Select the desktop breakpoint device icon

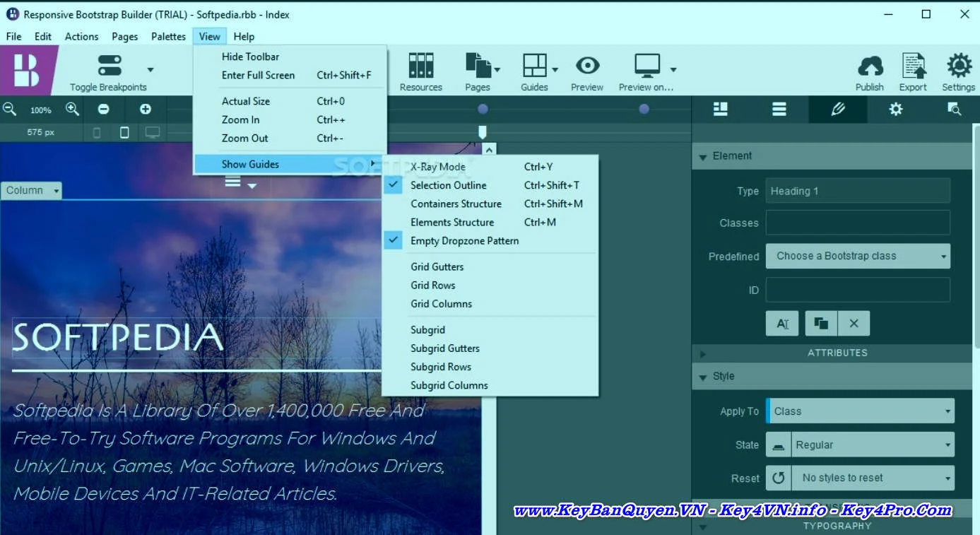coord(152,132)
